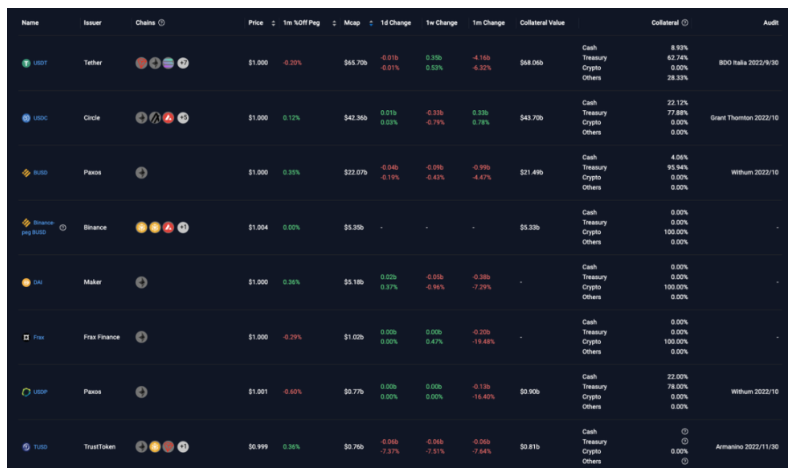Click the help icon beside Collateral header
The image size is (793, 471).
point(685,23)
